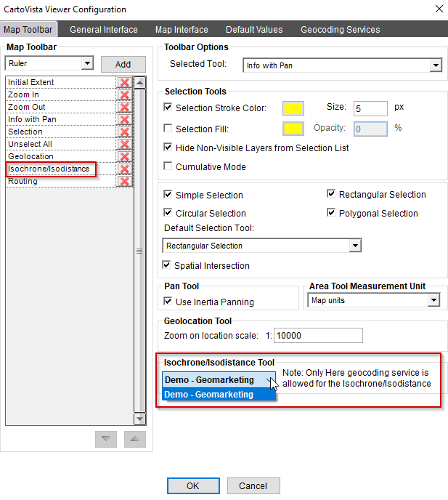Toggle Rectangular Selection checkbox
Screen dimensions: 448x500
pyautogui.click(x=331, y=193)
